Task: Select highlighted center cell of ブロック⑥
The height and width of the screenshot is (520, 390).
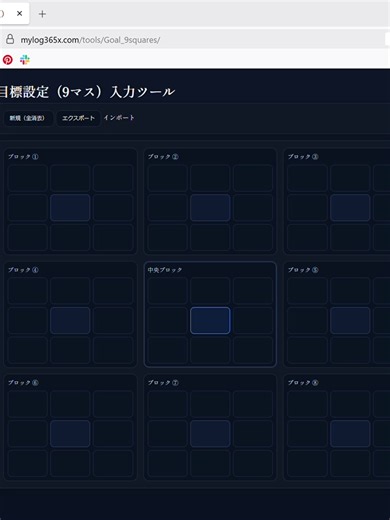Action: click(70, 433)
